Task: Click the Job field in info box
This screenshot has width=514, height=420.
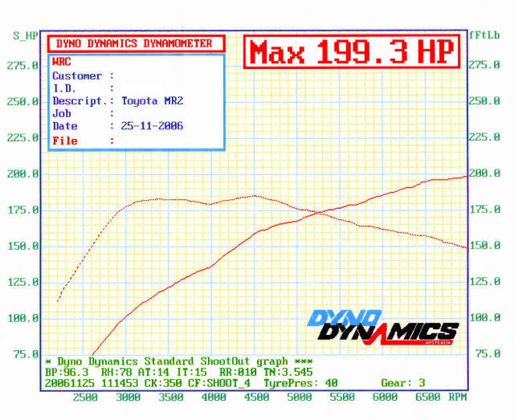Action: coord(62,113)
